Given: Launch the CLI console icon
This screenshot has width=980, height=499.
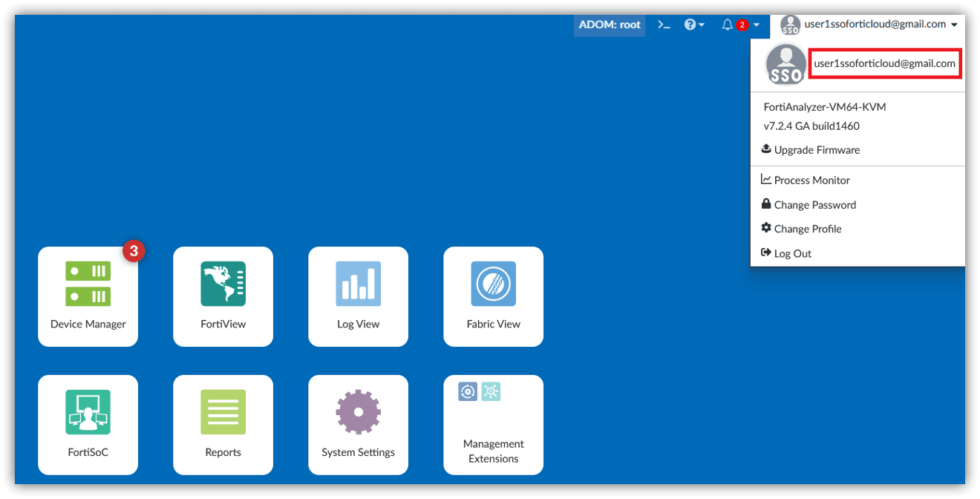Looking at the screenshot, I should [x=664, y=25].
